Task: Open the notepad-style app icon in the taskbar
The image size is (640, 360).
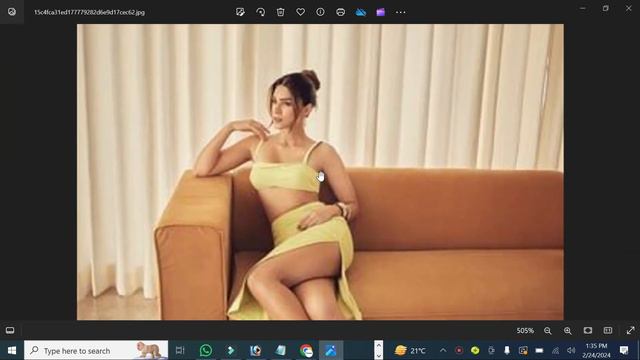Action: 280,350
